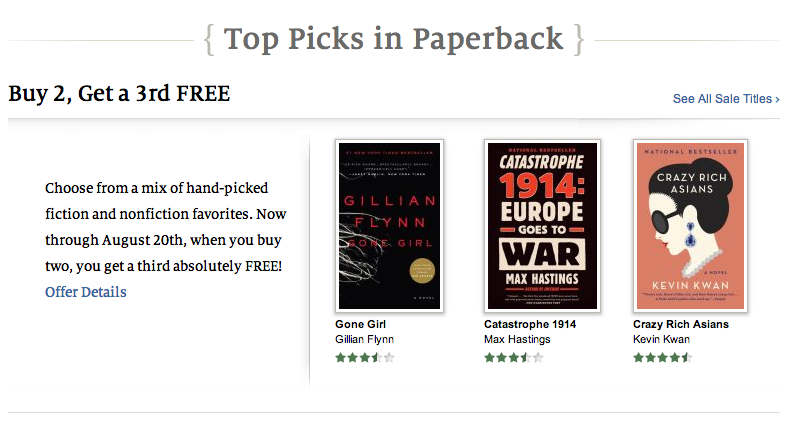Click the first star of Gone Girl's rating
This screenshot has height=440, width=791.
pyautogui.click(x=341, y=357)
